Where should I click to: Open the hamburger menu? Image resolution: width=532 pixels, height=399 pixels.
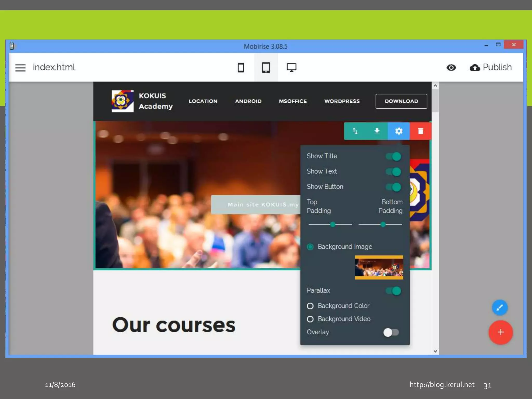coord(20,68)
